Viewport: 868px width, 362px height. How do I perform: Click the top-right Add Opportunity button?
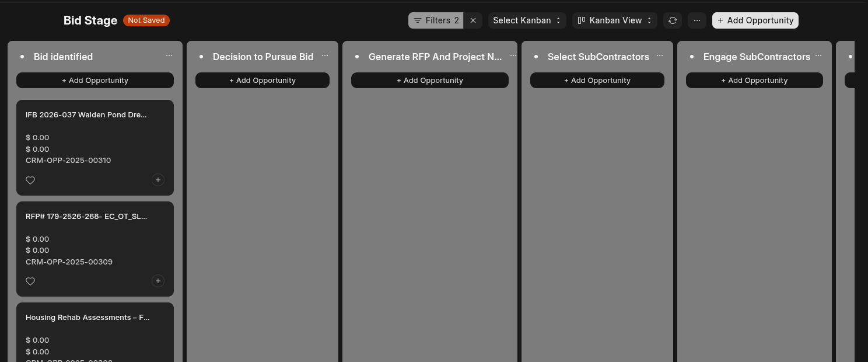(755, 20)
